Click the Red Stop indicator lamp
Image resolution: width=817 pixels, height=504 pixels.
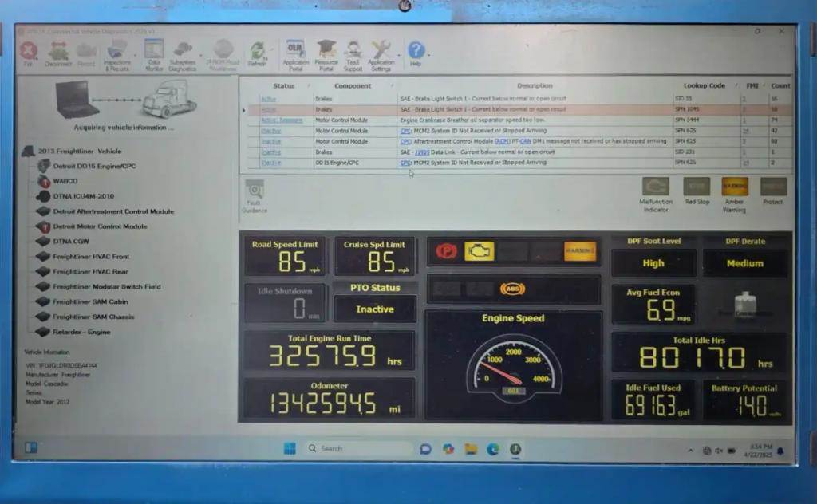tap(697, 187)
